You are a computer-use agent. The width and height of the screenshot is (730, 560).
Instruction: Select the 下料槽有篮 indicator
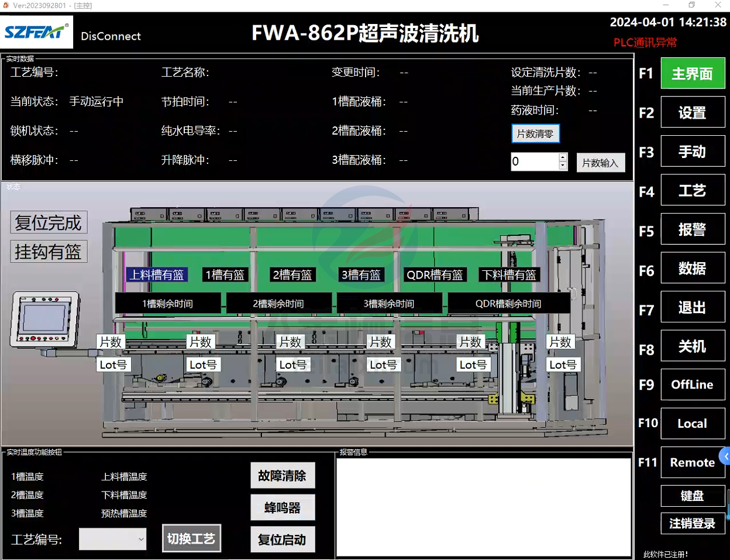(x=509, y=274)
